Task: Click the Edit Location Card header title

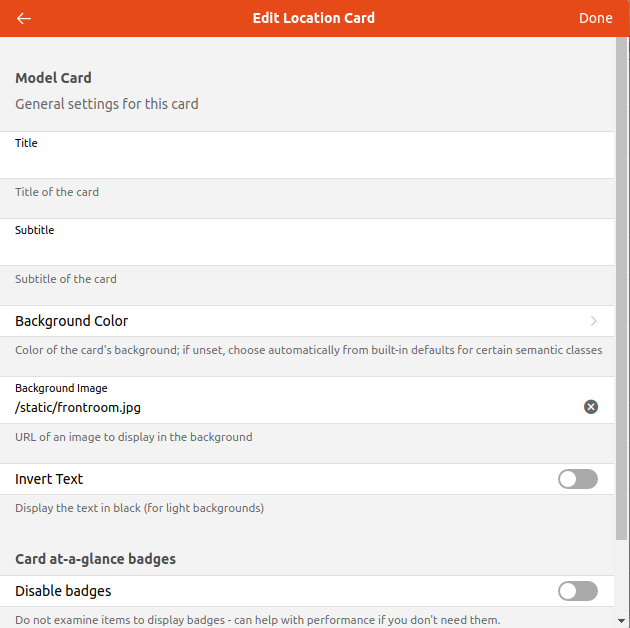Action: [x=314, y=18]
